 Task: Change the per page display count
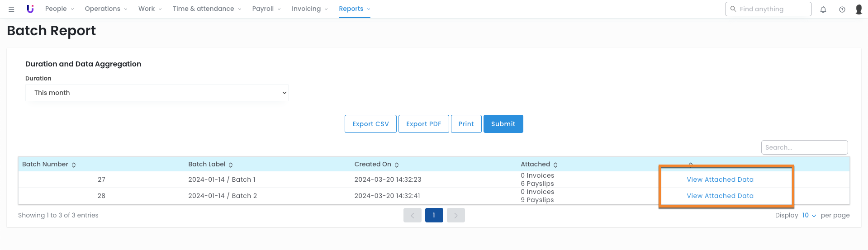(809, 216)
